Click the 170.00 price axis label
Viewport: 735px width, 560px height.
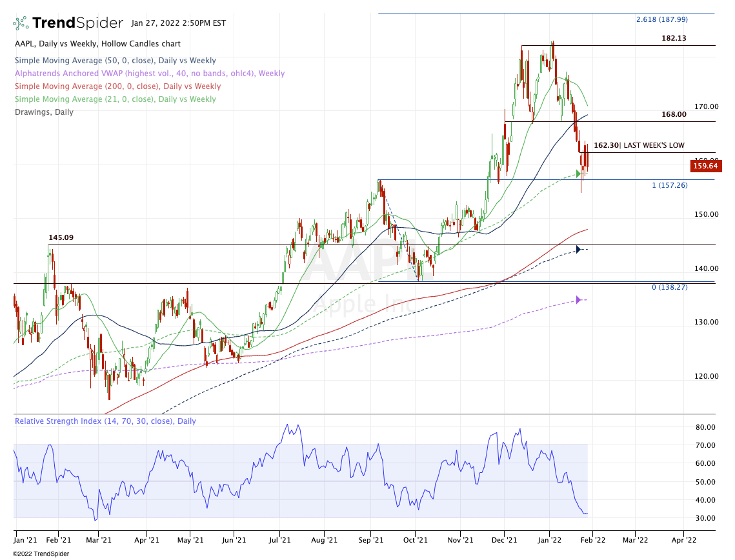707,106
